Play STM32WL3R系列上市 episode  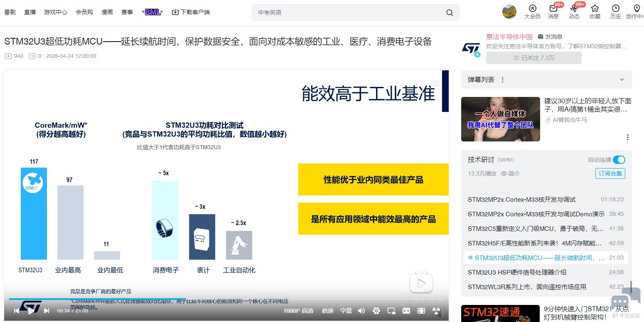tap(546, 287)
